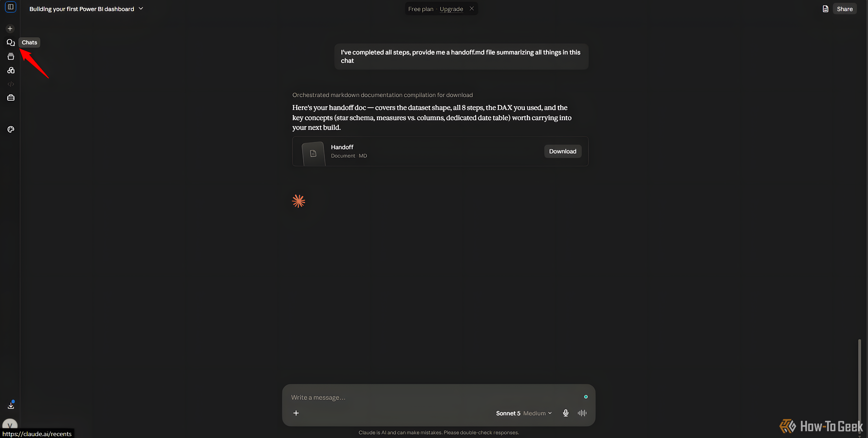The width and height of the screenshot is (868, 438).
Task: Click the Upgrade link
Action: pos(451,9)
